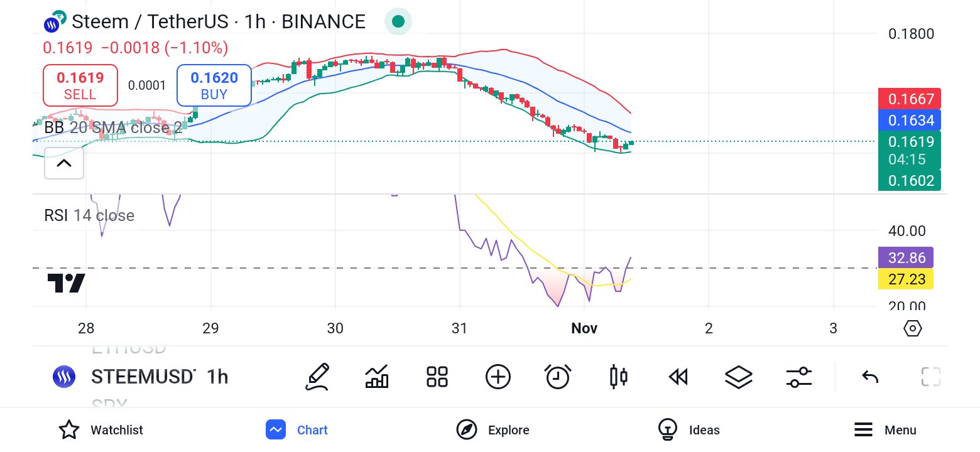980x452 pixels.
Task: Open the STEEMUSDT symbol selector
Action: point(144,377)
